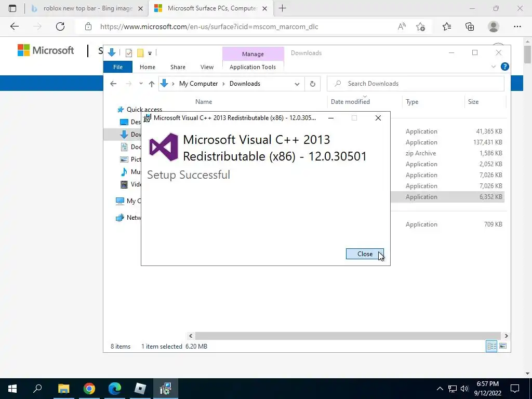
Task: Go back in Edge browser
Action: (14, 26)
